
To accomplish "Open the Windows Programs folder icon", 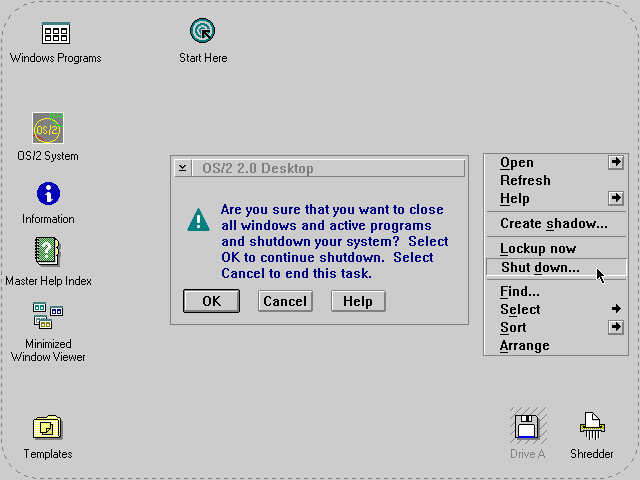I will pyautogui.click(x=56, y=33).
